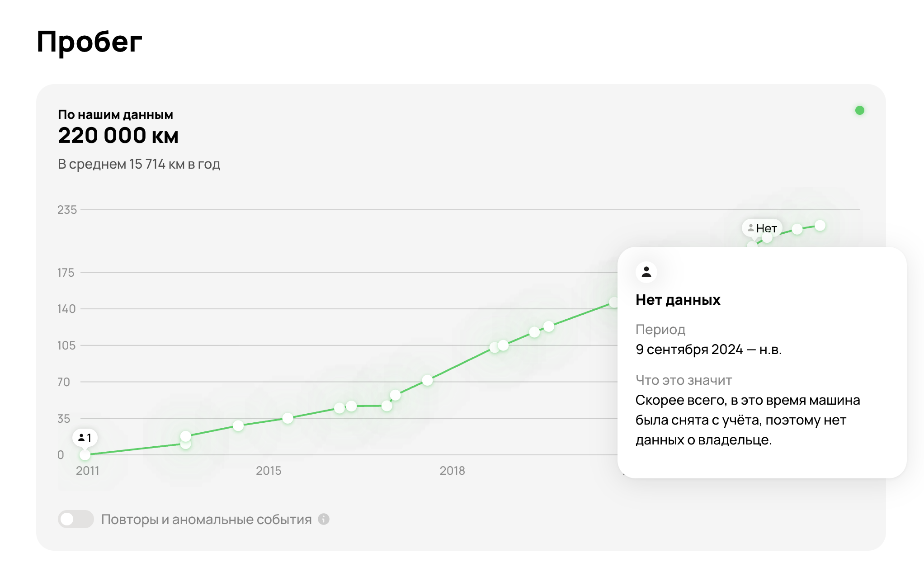Click the «2015» year axis label
924x567 pixels.
[269, 471]
